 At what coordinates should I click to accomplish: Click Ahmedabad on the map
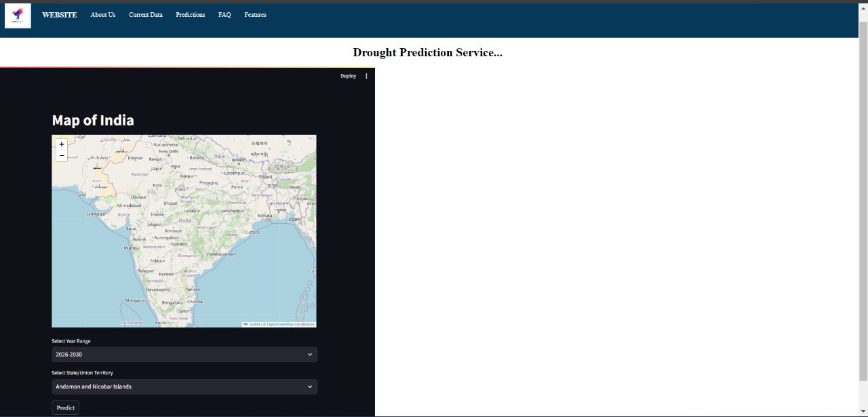pyautogui.click(x=129, y=205)
